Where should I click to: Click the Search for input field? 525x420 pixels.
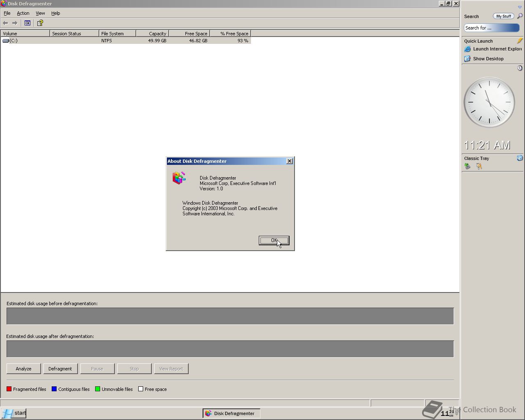pyautogui.click(x=491, y=28)
